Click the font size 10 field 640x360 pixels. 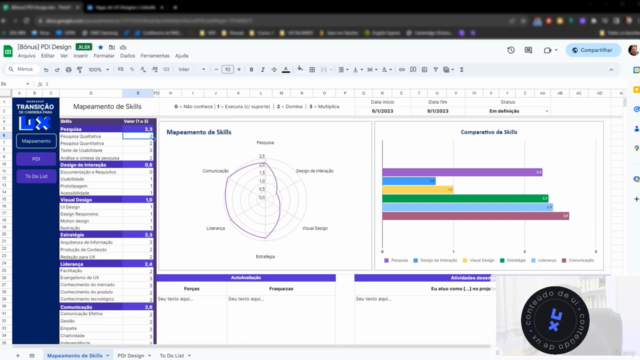pyautogui.click(x=227, y=70)
